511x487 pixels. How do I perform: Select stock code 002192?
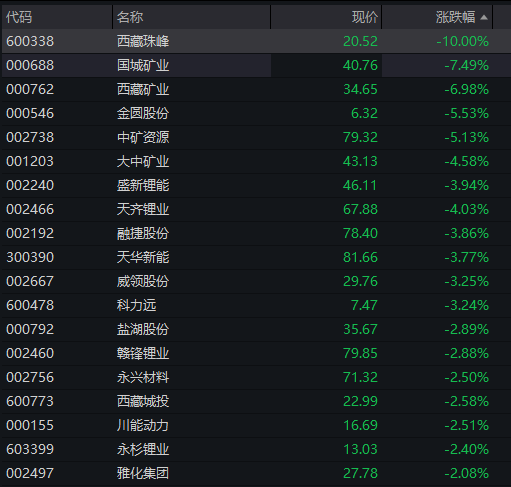[x=30, y=233]
